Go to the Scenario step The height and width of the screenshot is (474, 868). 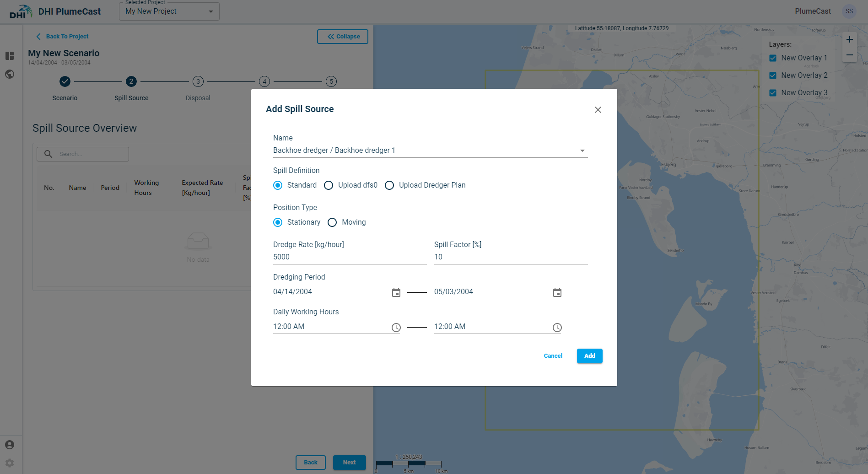point(65,82)
